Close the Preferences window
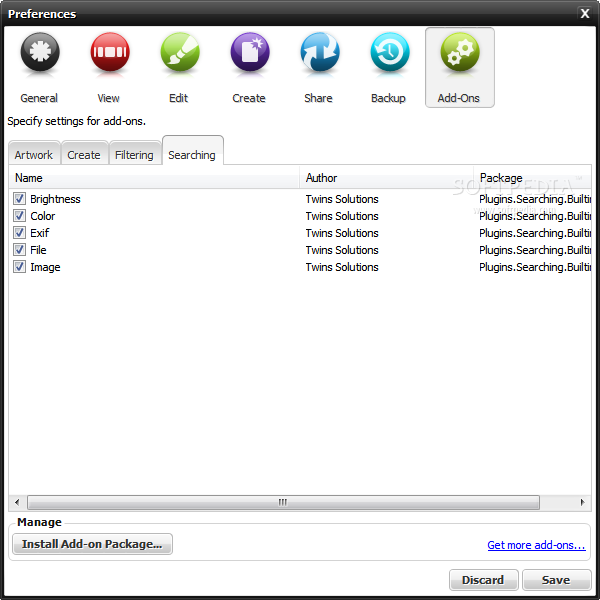The height and width of the screenshot is (600, 600). [x=585, y=14]
